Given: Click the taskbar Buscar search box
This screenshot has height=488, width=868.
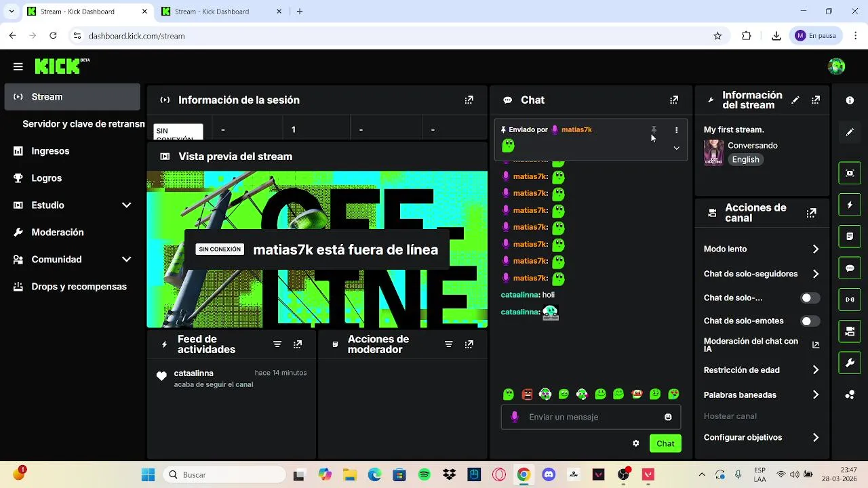Looking at the screenshot, I should (225, 474).
